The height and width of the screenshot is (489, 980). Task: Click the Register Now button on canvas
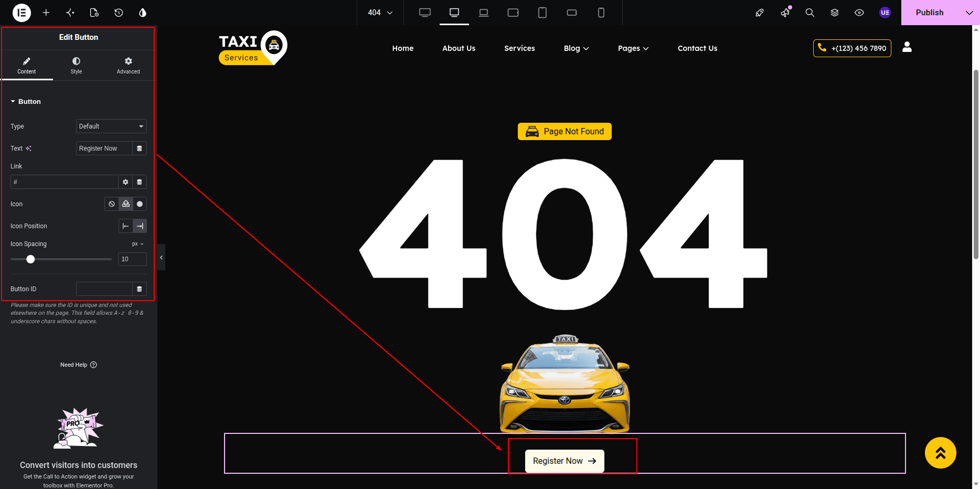[564, 461]
